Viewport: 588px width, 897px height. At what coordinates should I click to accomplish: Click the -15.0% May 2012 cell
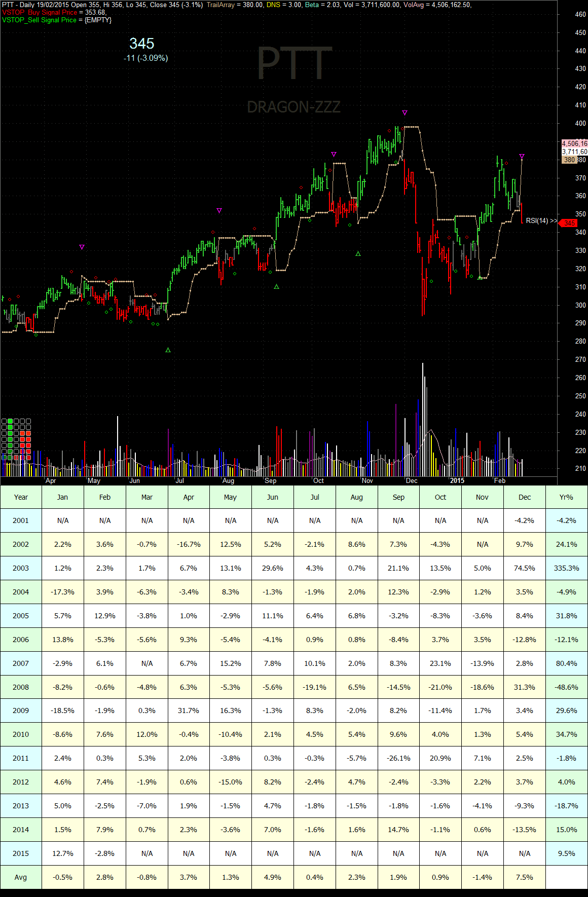(231, 782)
